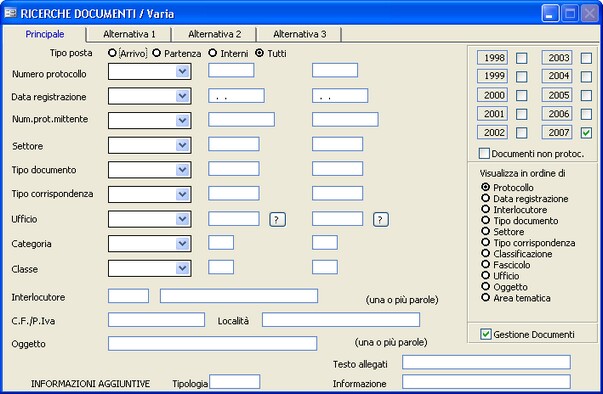
Task: Enable the Documenti non protoc. checkbox
Action: (x=484, y=153)
